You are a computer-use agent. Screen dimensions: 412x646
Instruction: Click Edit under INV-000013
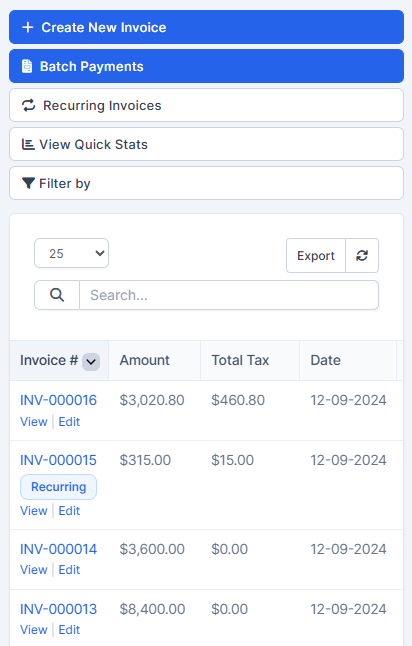(x=69, y=630)
